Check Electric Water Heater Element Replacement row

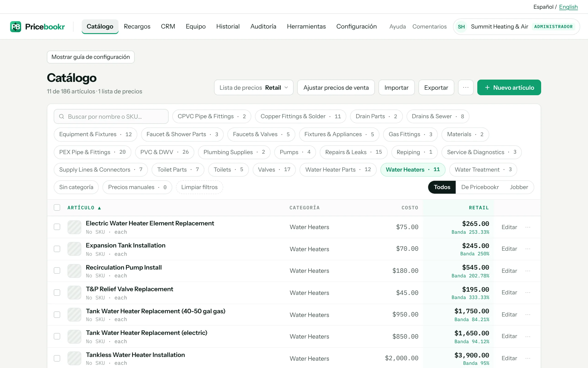[57, 227]
